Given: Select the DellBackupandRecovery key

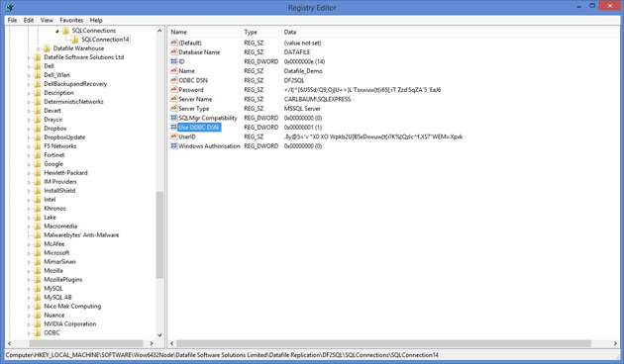Looking at the screenshot, I should tap(75, 84).
